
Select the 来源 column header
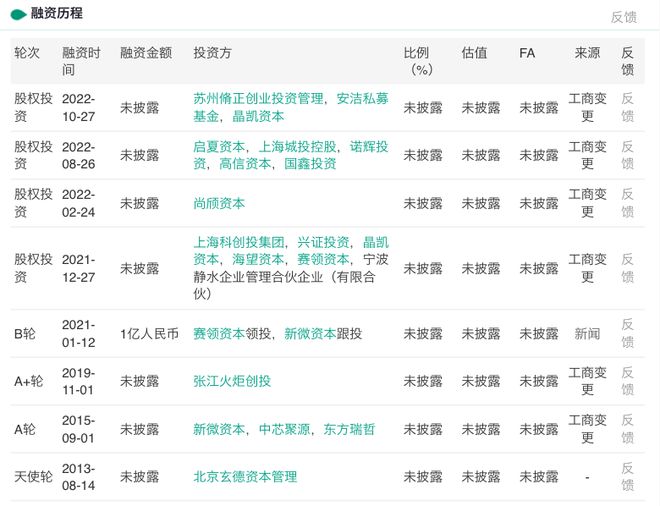coord(587,53)
